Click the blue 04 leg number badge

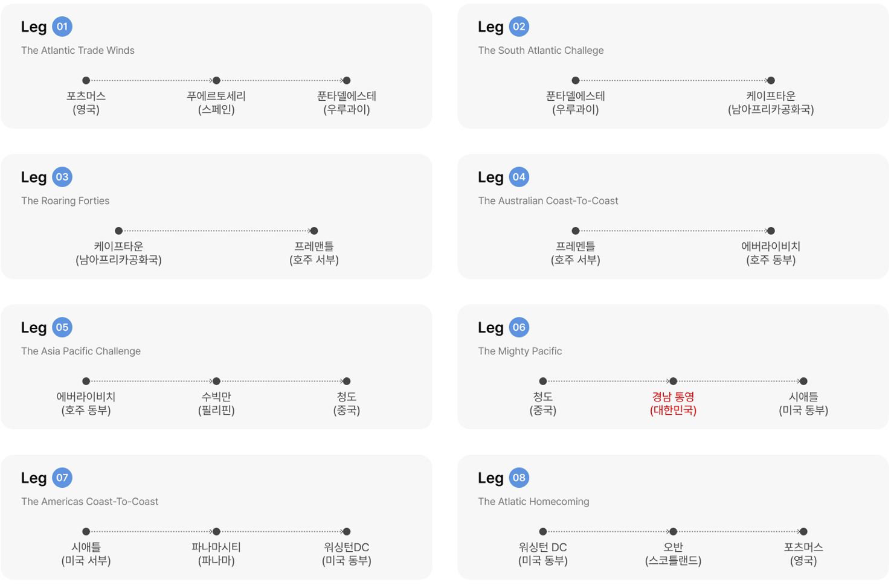click(x=519, y=177)
